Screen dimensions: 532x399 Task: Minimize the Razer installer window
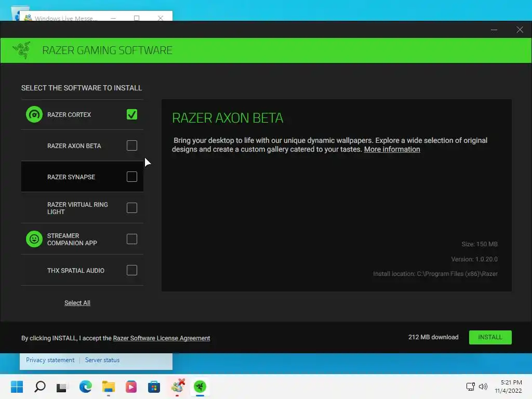coord(494,30)
